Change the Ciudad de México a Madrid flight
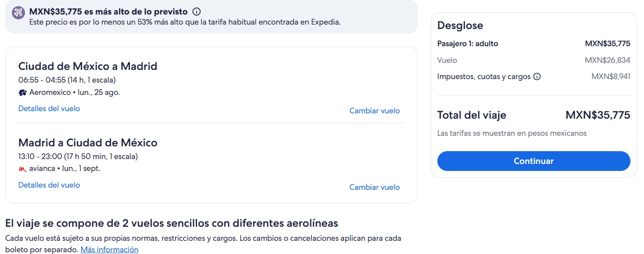 point(375,111)
